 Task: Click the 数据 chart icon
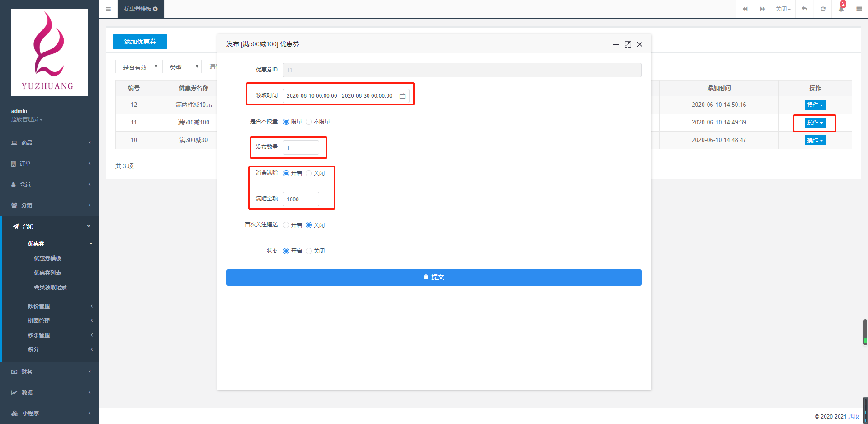(x=14, y=393)
